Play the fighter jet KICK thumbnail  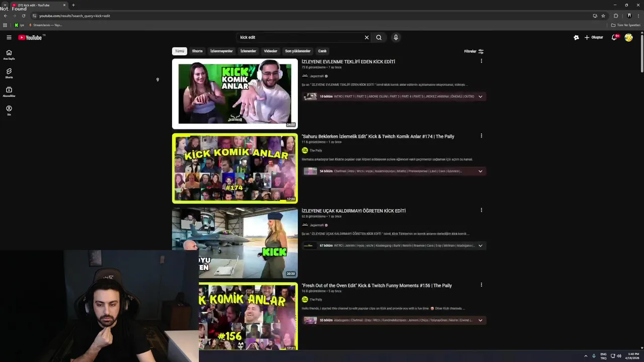(x=235, y=243)
